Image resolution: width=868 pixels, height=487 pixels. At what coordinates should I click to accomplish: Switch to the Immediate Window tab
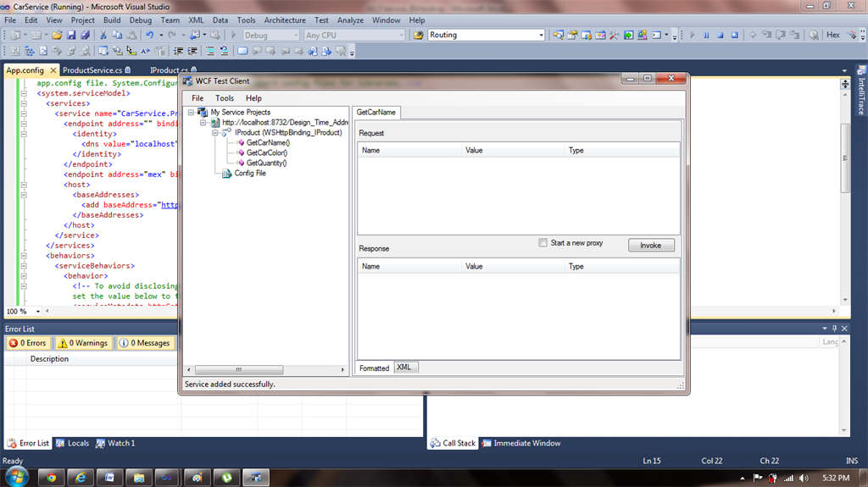[521, 443]
